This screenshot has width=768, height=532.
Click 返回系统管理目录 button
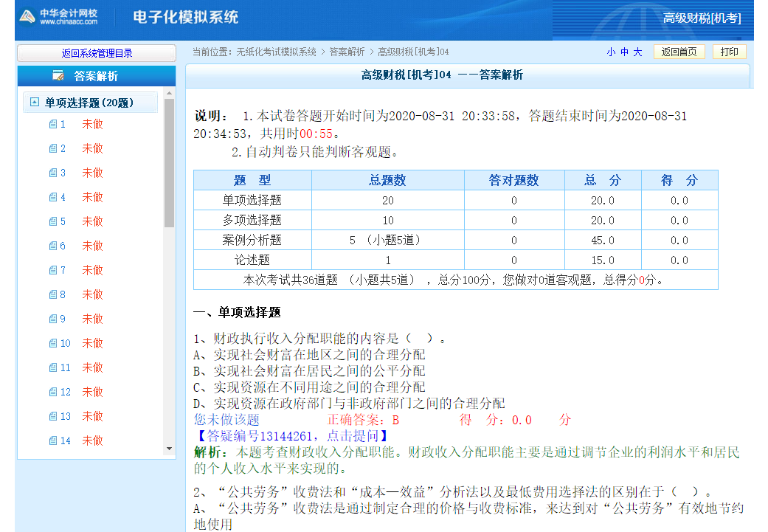tap(97, 53)
